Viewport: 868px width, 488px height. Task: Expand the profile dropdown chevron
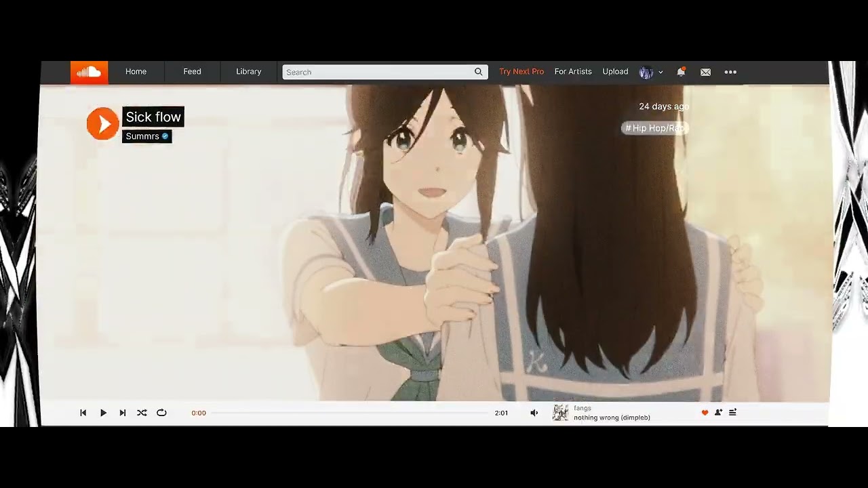point(660,73)
